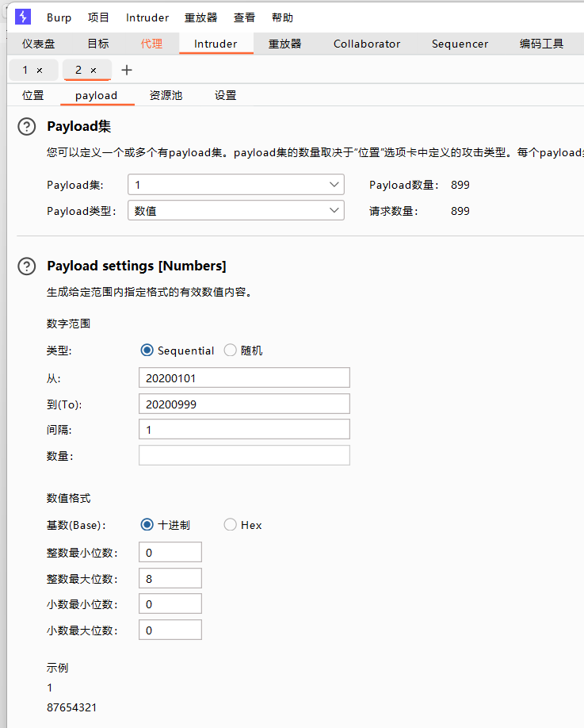Select the 随机 number type radio

coord(230,350)
